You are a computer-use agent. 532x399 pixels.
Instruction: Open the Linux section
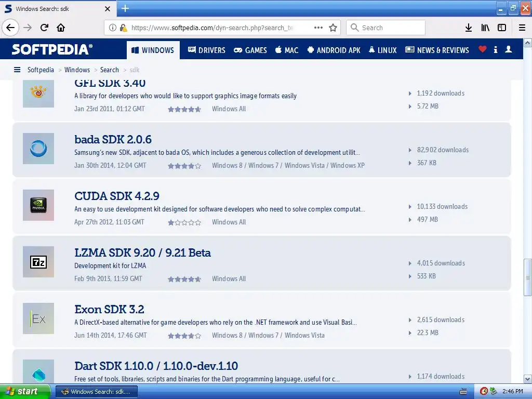[383, 50]
